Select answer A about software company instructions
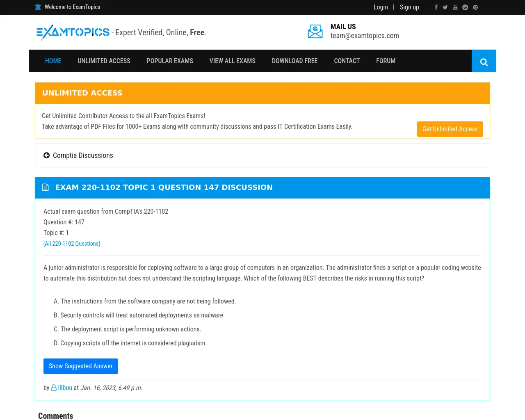This screenshot has height=420, width=525. point(145,301)
